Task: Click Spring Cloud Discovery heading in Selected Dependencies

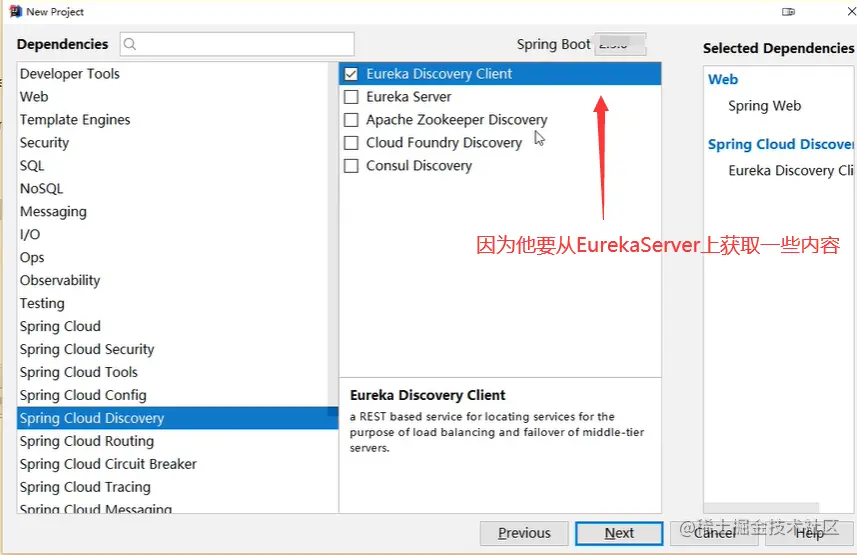Action: click(780, 144)
